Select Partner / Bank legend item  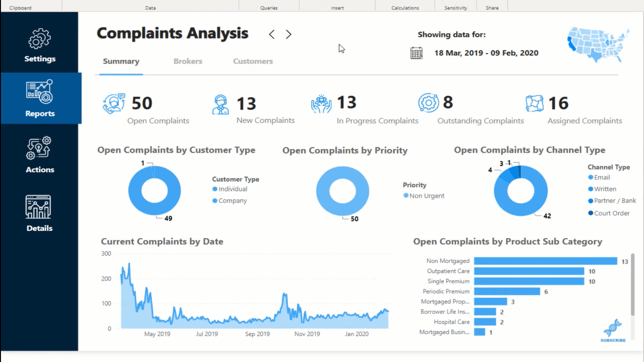click(x=612, y=201)
